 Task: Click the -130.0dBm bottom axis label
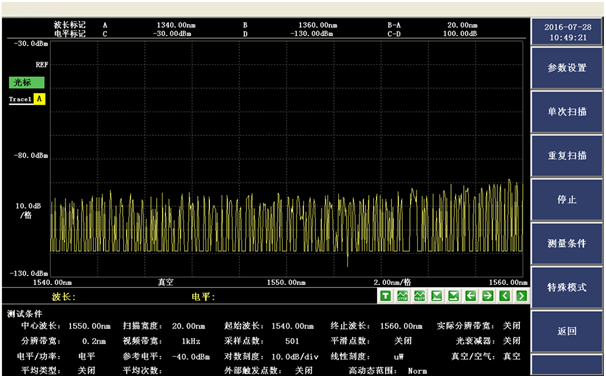tap(29, 273)
